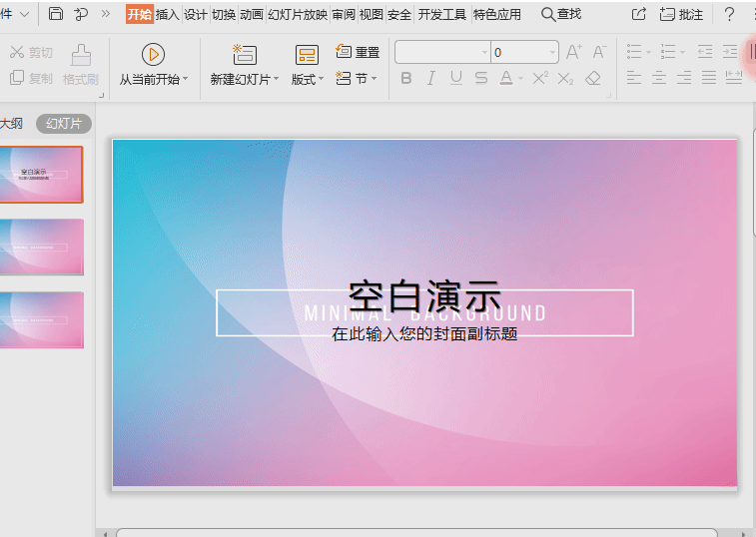The height and width of the screenshot is (537, 756).
Task: Select the second slide thumbnail
Action: click(42, 248)
